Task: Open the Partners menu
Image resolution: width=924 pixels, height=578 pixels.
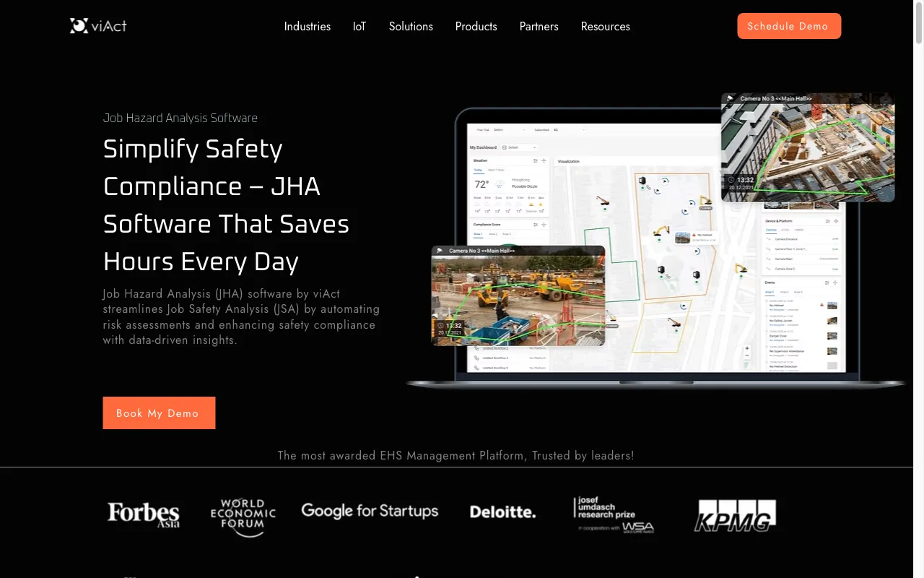Action: [539, 27]
